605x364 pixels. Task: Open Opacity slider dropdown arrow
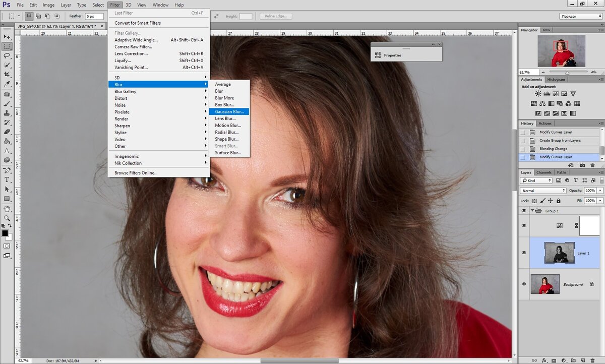pyautogui.click(x=600, y=191)
